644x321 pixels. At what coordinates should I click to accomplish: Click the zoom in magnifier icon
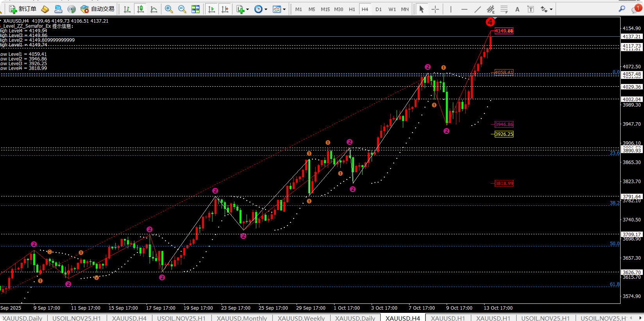click(x=169, y=9)
